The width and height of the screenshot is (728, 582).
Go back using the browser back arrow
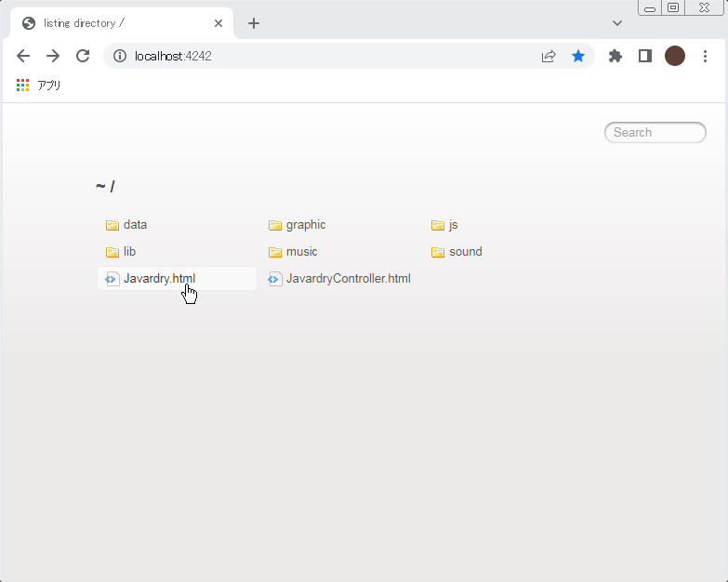22,56
